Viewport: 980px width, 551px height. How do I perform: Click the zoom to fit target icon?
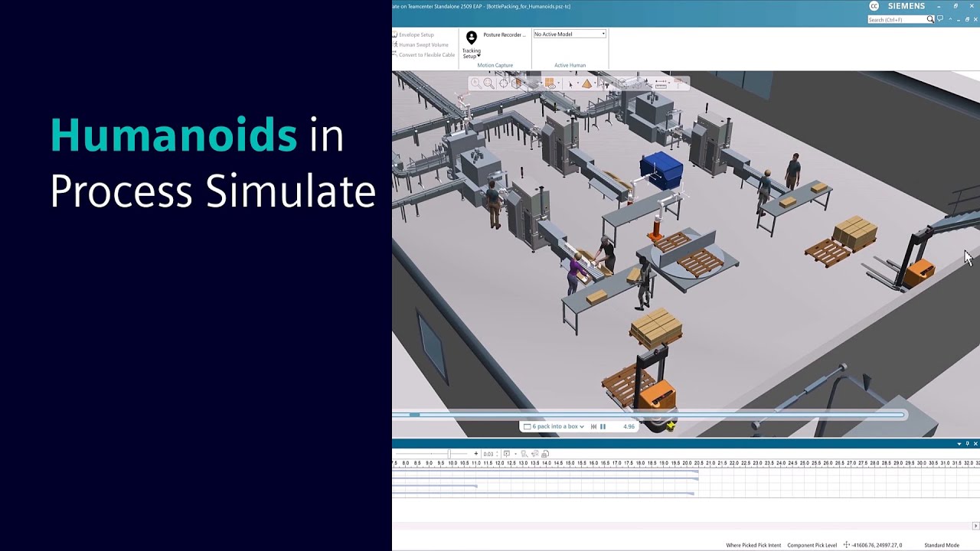pyautogui.click(x=504, y=83)
